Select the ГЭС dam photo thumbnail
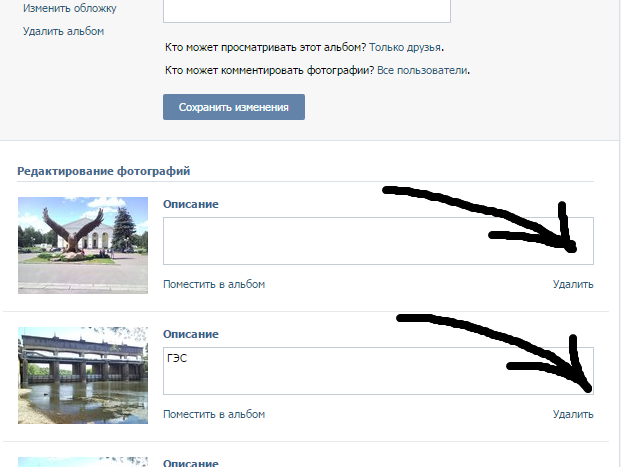 click(83, 375)
